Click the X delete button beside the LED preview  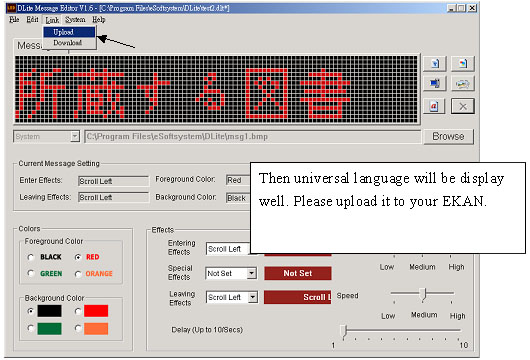point(463,106)
